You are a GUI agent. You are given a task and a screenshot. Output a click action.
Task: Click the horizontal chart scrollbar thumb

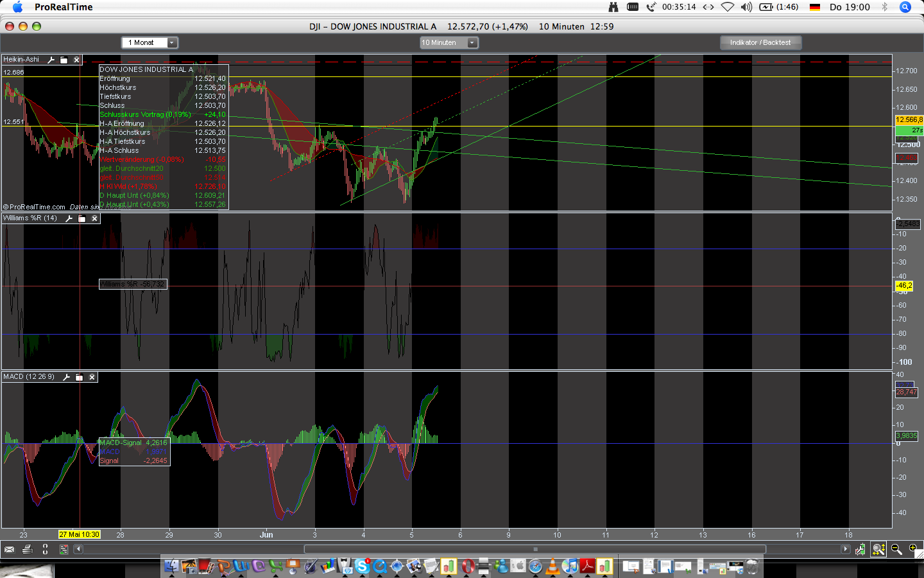pos(535,549)
